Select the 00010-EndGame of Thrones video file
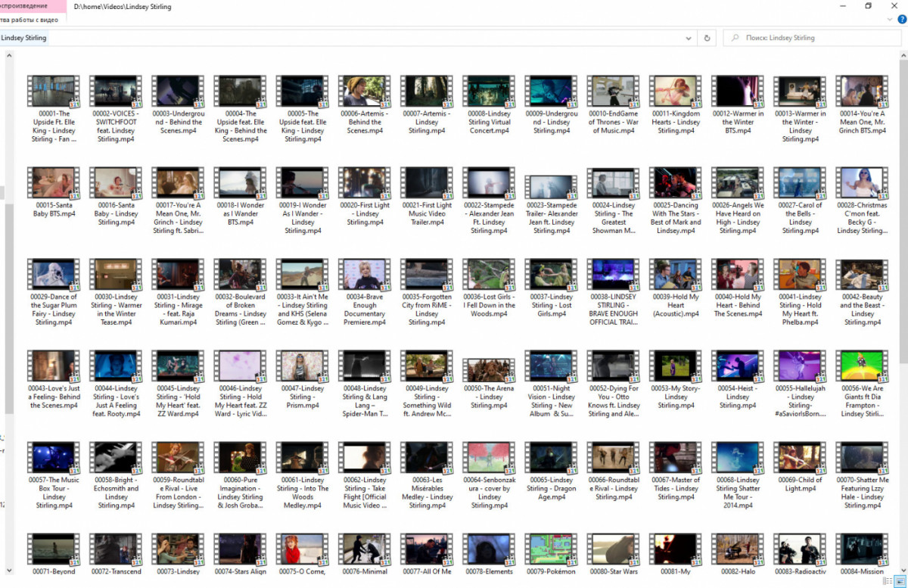This screenshot has width=908, height=588. [x=614, y=92]
